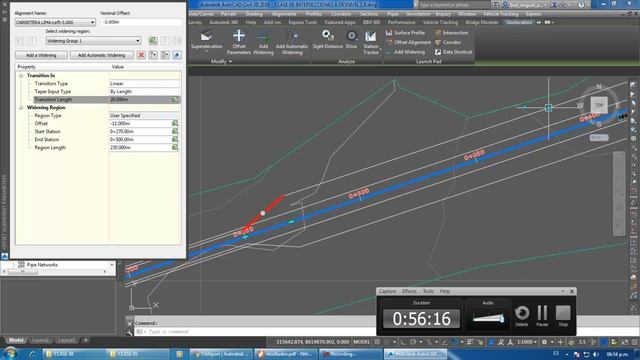Image resolution: width=640 pixels, height=360 pixels.
Task: Toggle polar tracking in status bar
Action: click(x=413, y=342)
